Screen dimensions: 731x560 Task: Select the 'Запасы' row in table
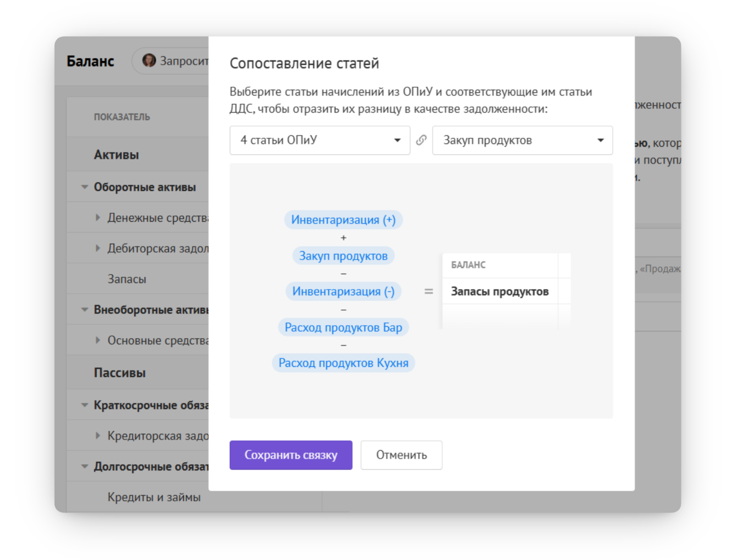[x=138, y=279]
